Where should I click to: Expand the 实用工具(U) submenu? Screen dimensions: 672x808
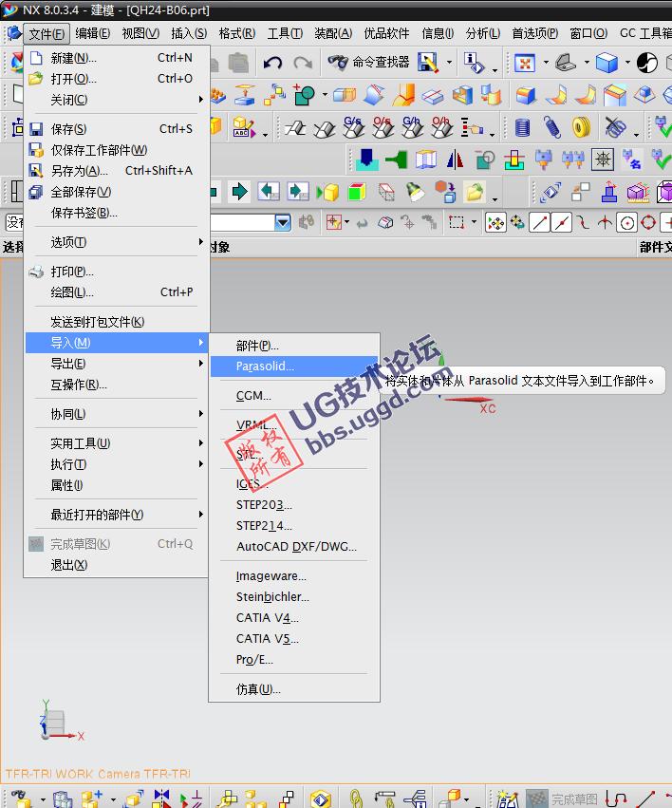116,443
